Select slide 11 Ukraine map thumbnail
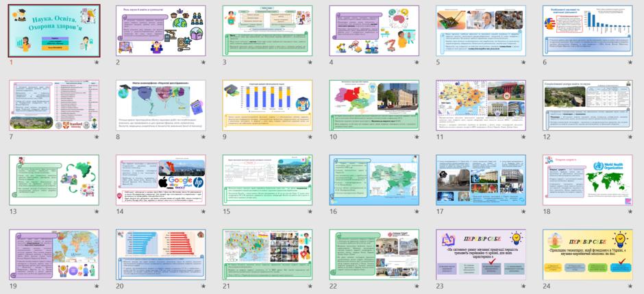The width and height of the screenshot is (644, 294). coord(481,106)
